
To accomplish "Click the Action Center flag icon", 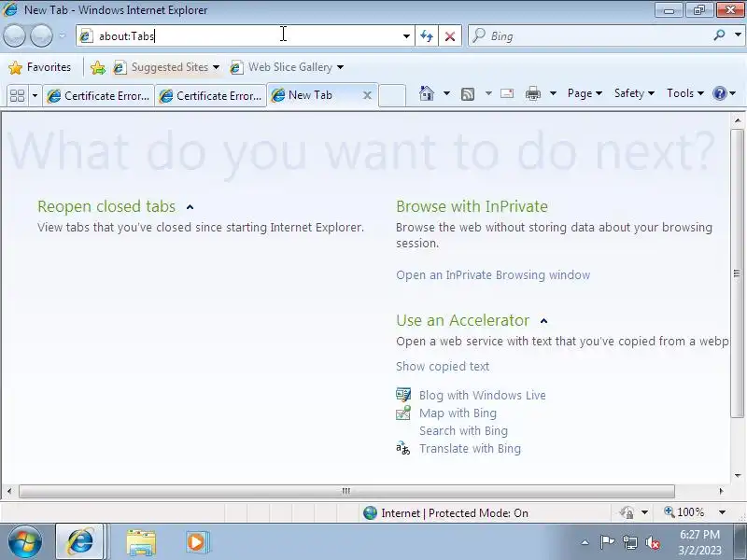I will click(607, 542).
